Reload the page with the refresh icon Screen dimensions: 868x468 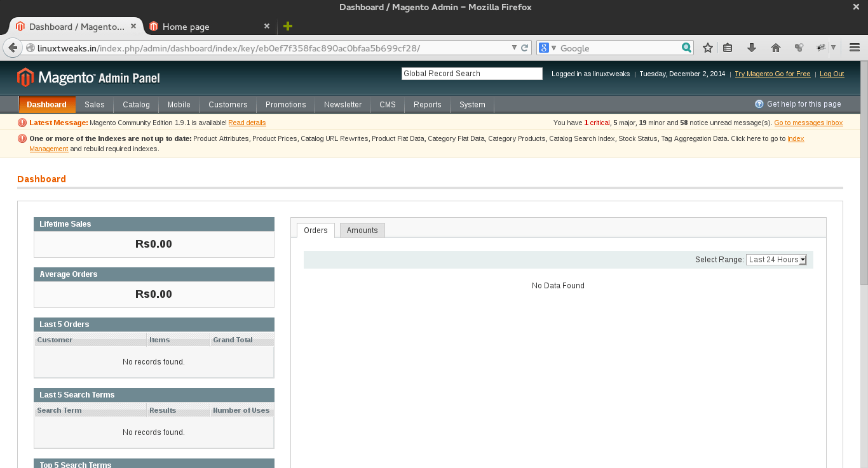[x=525, y=48]
